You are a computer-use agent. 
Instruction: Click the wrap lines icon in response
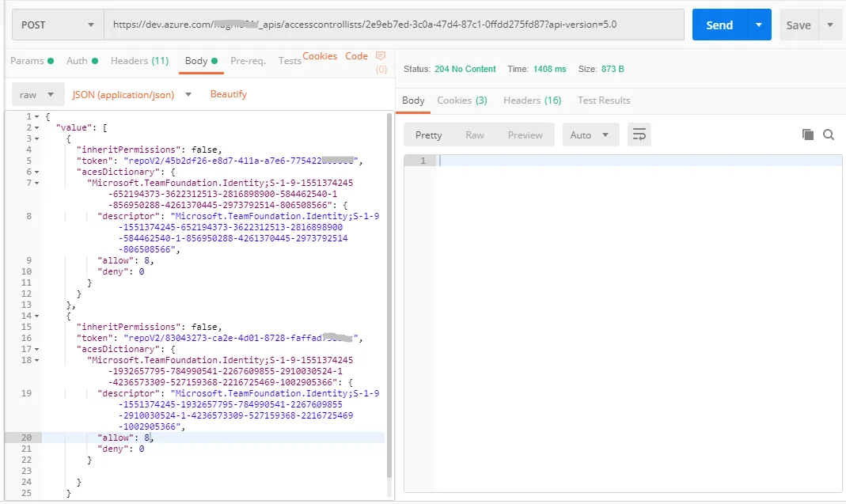pyautogui.click(x=639, y=135)
